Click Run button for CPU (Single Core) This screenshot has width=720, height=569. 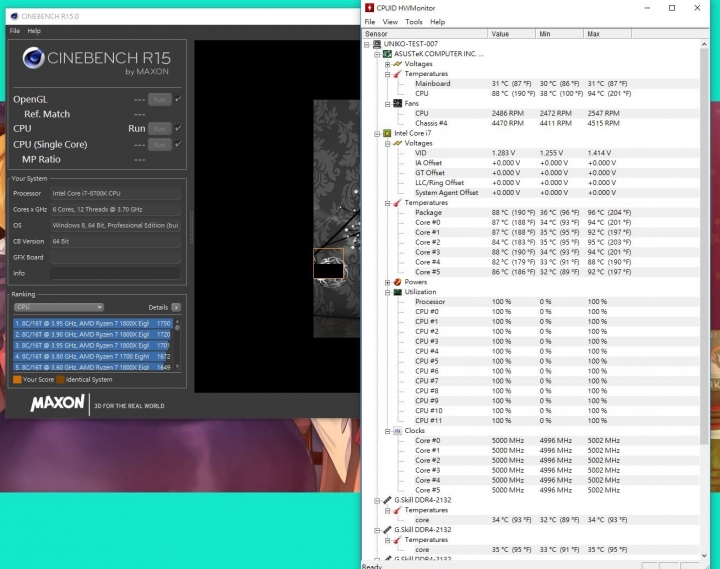pos(159,145)
